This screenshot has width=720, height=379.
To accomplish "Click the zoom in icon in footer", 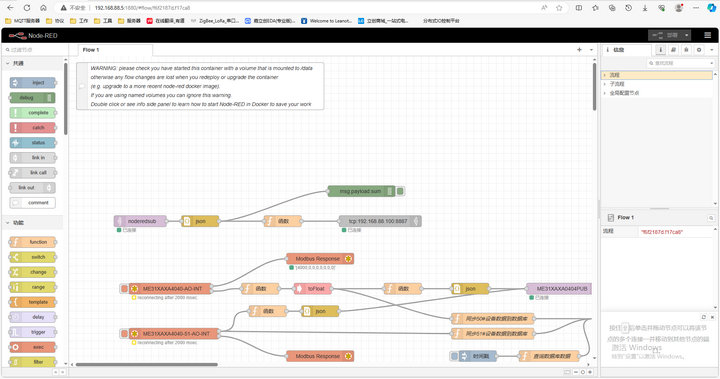I will tap(590, 372).
